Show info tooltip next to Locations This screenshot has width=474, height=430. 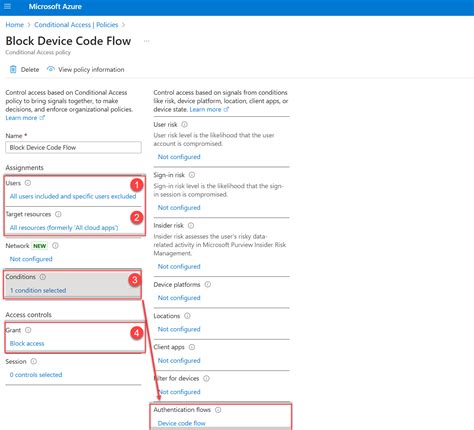coord(187,316)
